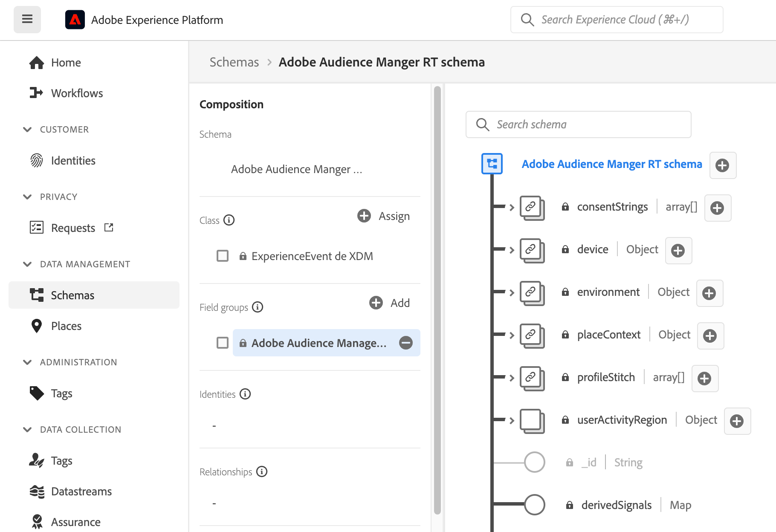Collapse the Data Management sidebar section
Image resolution: width=776 pixels, height=532 pixels.
(27, 264)
